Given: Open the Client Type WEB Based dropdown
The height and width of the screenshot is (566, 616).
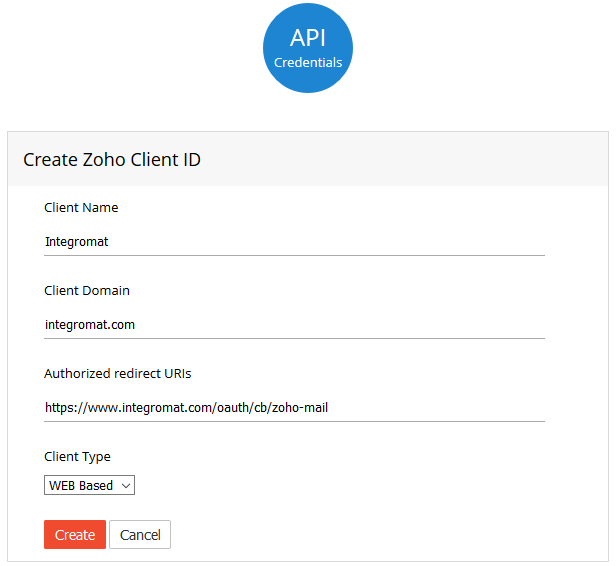Looking at the screenshot, I should 89,485.
